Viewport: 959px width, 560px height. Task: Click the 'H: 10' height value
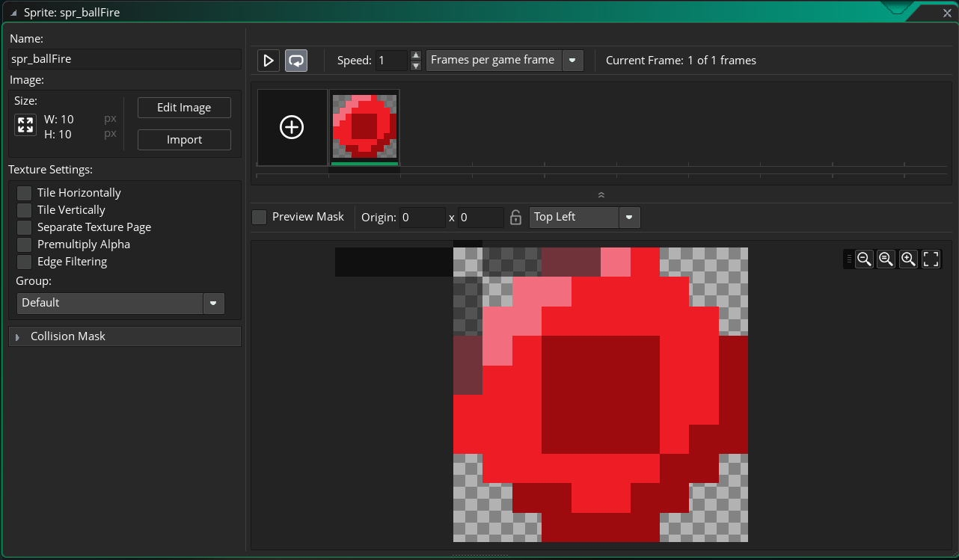(58, 135)
